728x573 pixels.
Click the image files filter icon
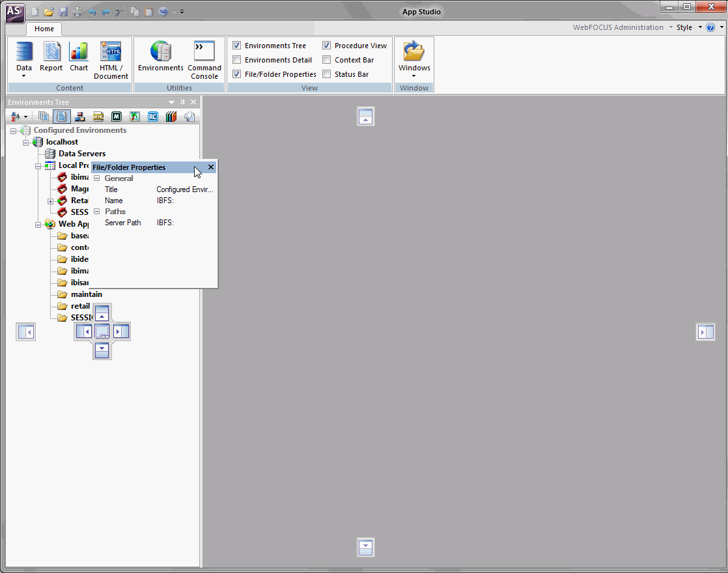[135, 117]
